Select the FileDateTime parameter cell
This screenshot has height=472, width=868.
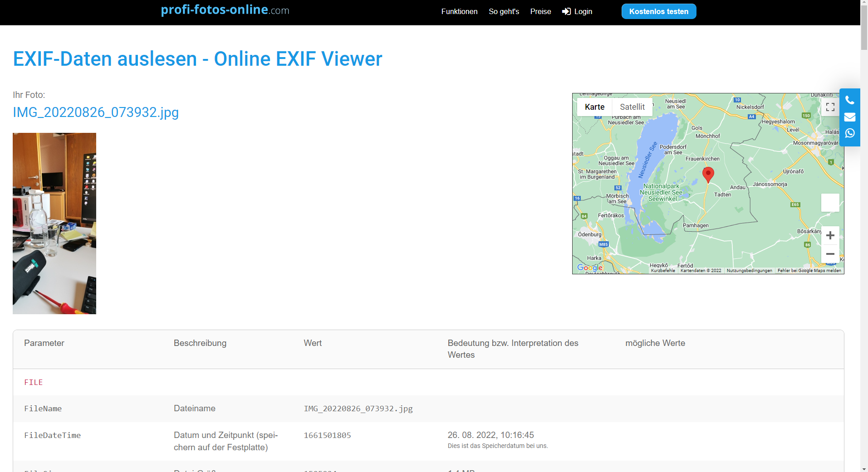click(x=52, y=435)
